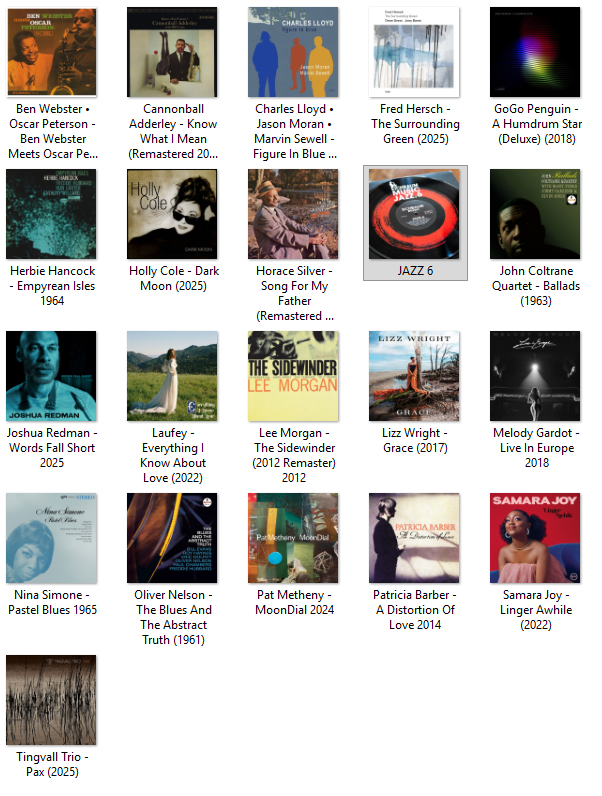
Task: Select the Ben Webster Meets Oscar Peterson folder
Action: point(51,84)
